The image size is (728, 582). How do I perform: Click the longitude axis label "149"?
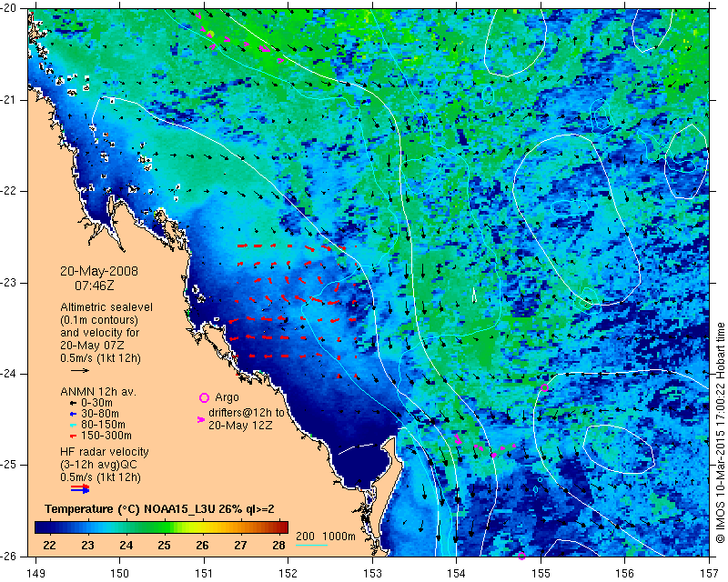pyautogui.click(x=35, y=573)
